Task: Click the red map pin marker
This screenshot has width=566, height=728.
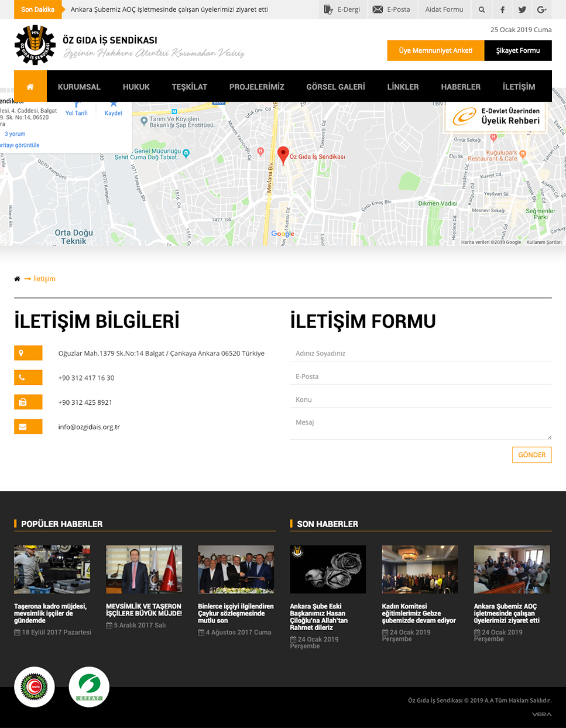Action: pos(283,155)
